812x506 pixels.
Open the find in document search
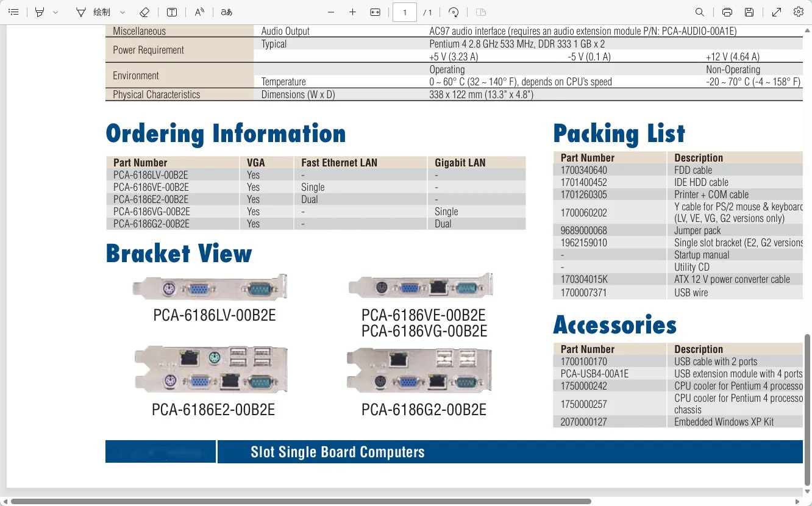pos(700,12)
